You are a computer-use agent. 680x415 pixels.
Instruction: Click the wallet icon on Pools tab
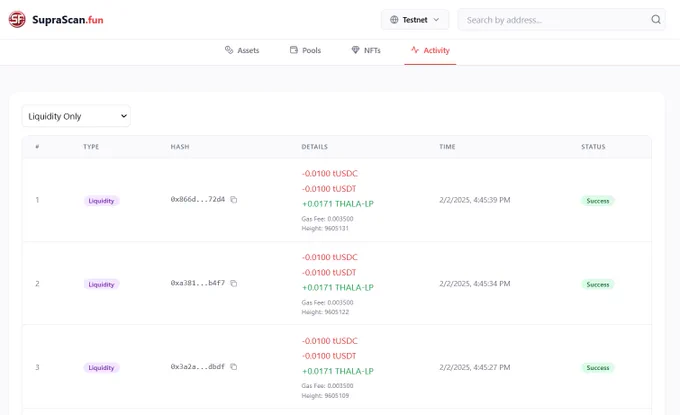[294, 50]
